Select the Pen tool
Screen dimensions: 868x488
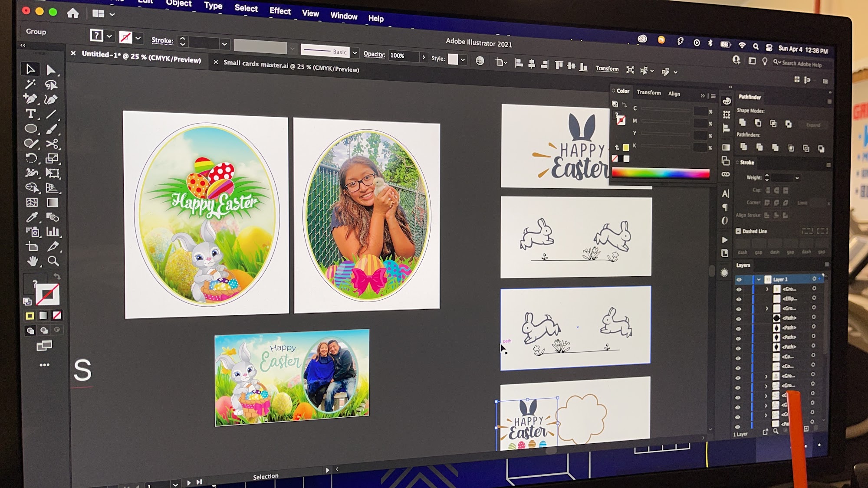[x=30, y=99]
